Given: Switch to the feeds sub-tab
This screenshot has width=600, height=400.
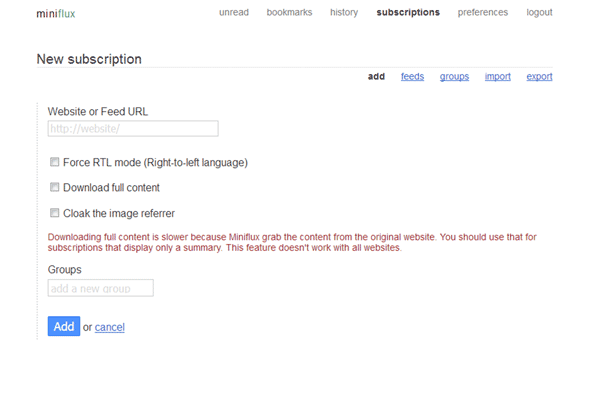Looking at the screenshot, I should tap(412, 76).
